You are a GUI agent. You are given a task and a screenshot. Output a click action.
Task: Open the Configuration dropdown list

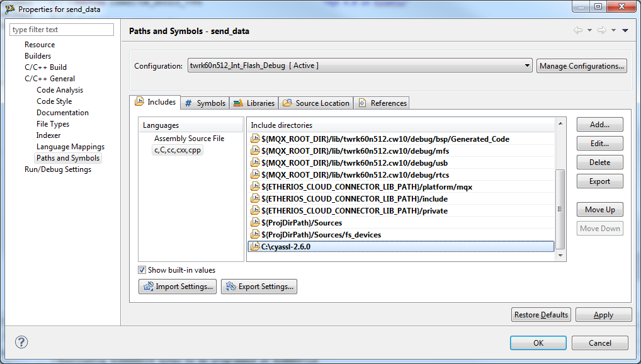click(527, 65)
